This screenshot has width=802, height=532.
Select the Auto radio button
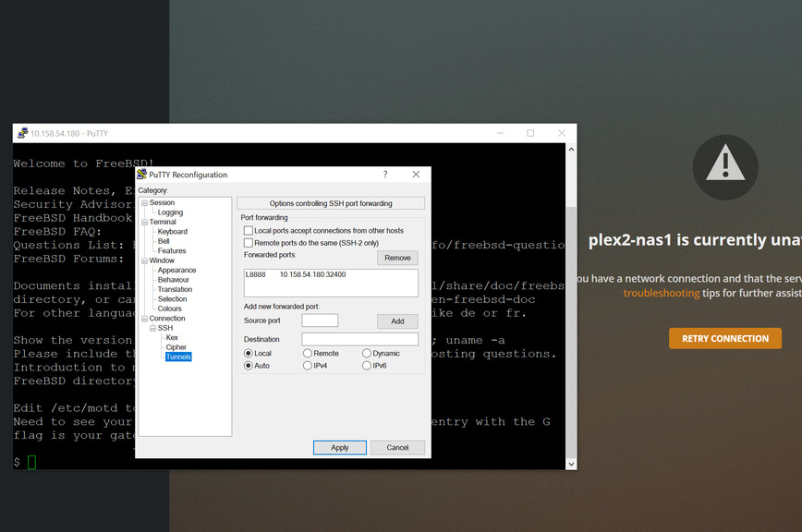click(x=249, y=366)
